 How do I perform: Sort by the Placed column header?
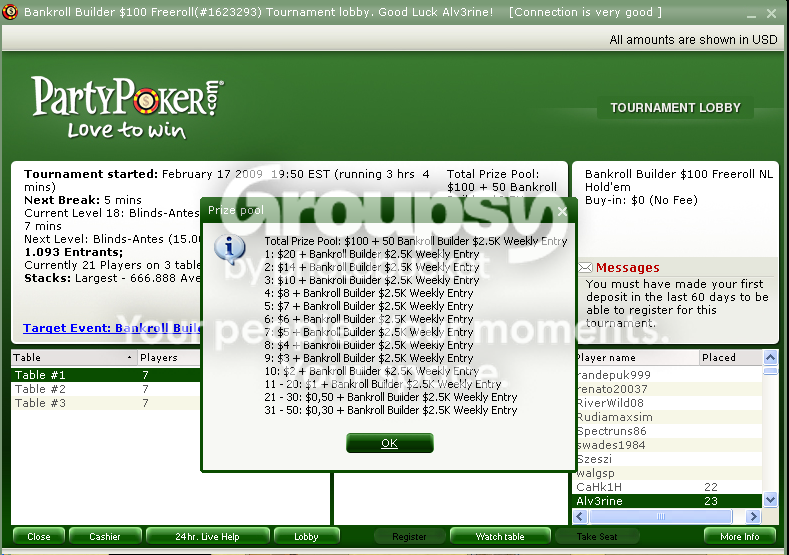[x=731, y=357]
